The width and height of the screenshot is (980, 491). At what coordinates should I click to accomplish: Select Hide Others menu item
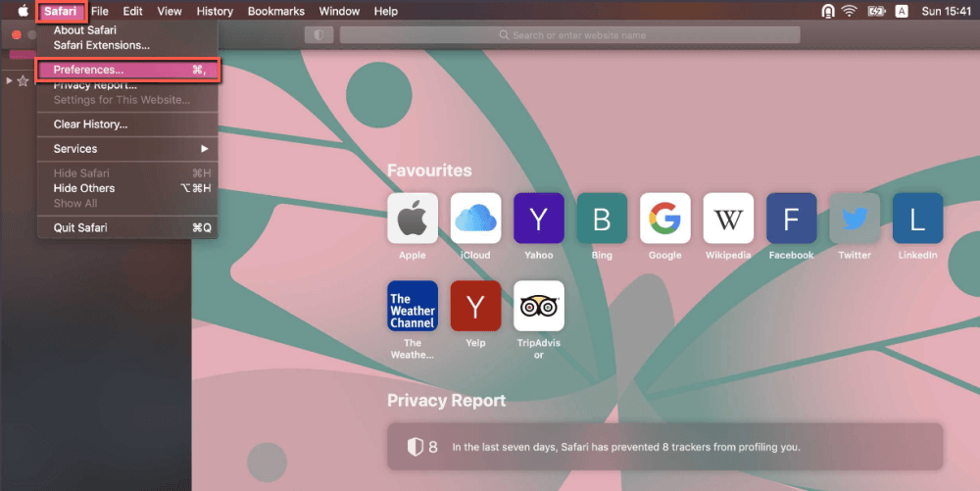coord(127,188)
